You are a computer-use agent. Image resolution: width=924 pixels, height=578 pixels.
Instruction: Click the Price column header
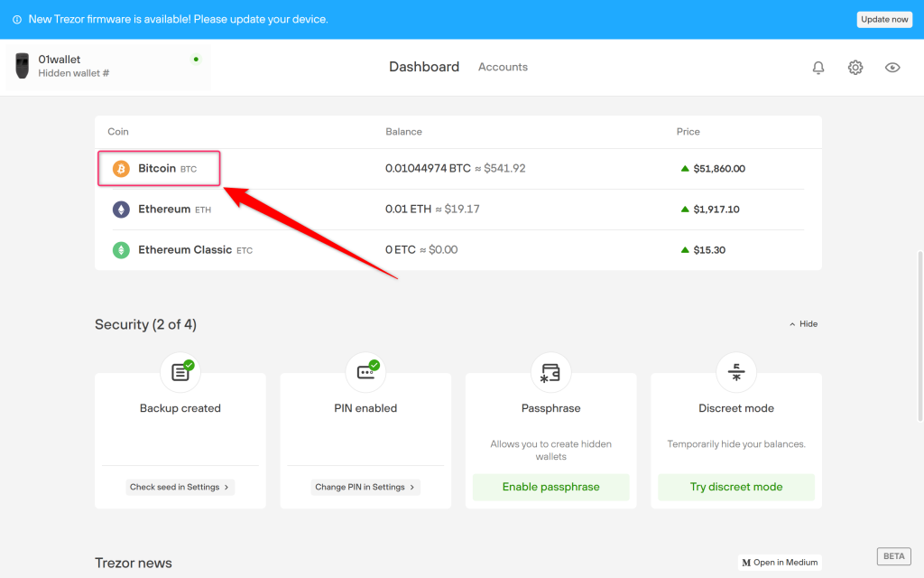click(x=688, y=132)
